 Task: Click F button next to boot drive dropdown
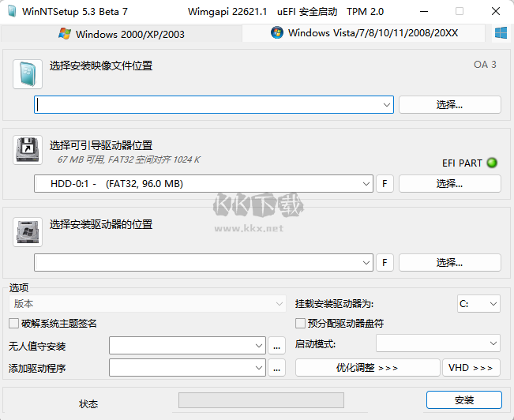click(x=385, y=184)
